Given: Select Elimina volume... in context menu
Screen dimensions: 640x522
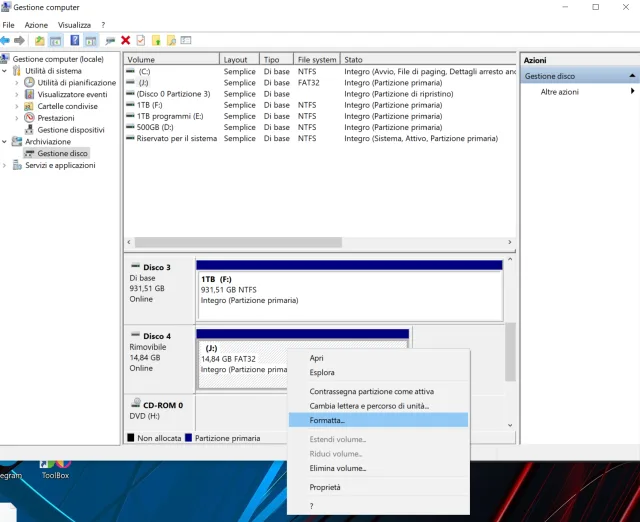Looking at the screenshot, I should tap(337, 468).
